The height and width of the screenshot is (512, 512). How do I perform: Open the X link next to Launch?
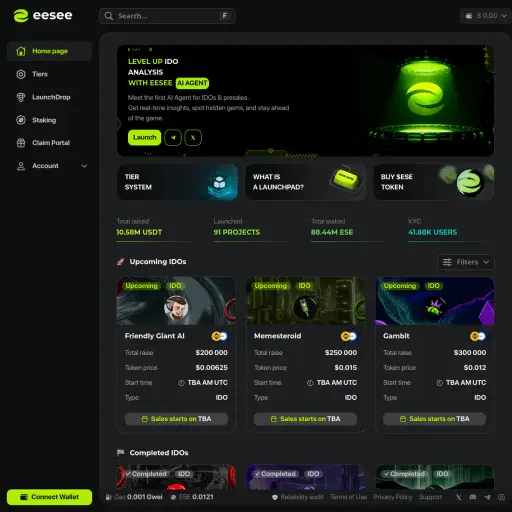coord(193,138)
